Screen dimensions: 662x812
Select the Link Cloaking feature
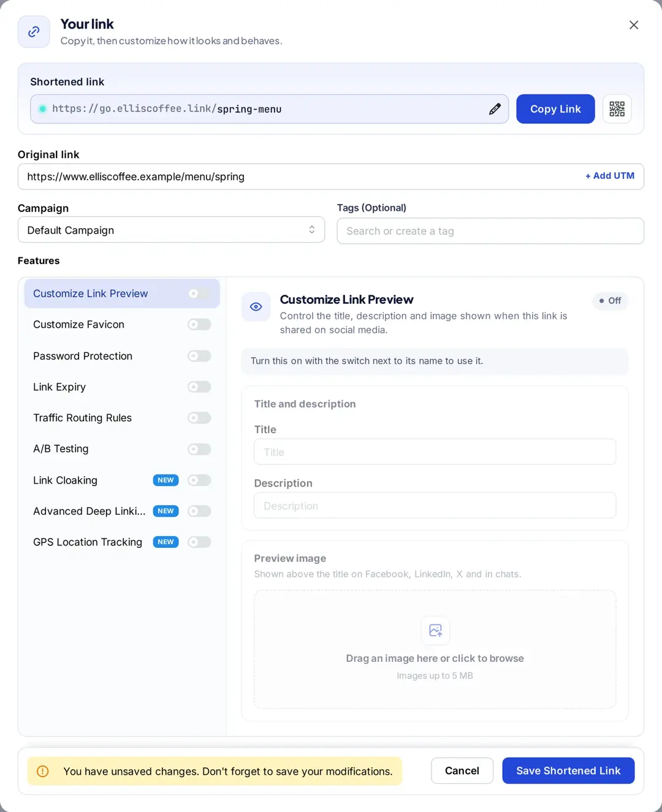[122, 480]
